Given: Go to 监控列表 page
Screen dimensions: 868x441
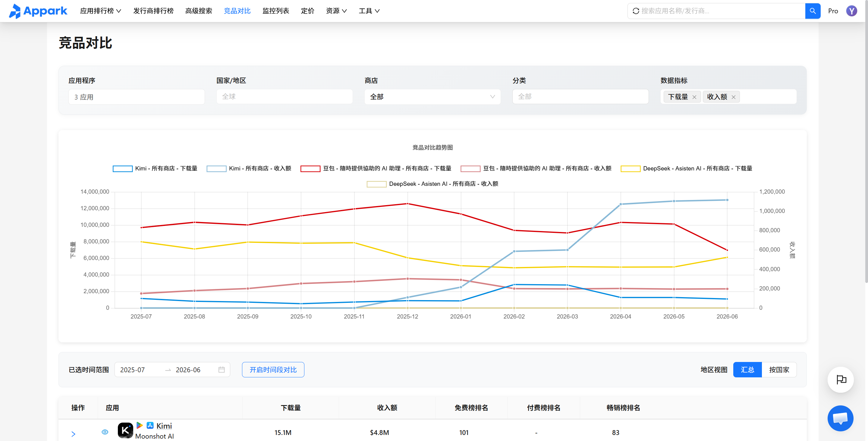Looking at the screenshot, I should (x=276, y=11).
